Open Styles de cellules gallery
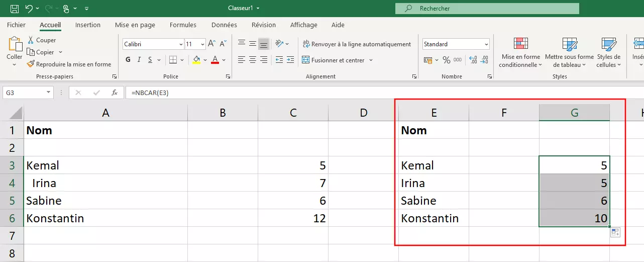The image size is (644, 262). click(x=609, y=53)
